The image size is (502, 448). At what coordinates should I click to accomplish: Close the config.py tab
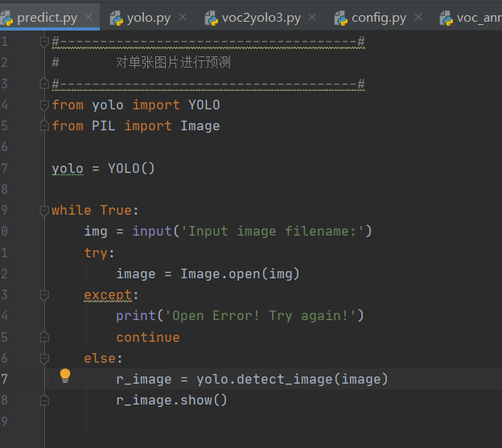click(x=418, y=18)
